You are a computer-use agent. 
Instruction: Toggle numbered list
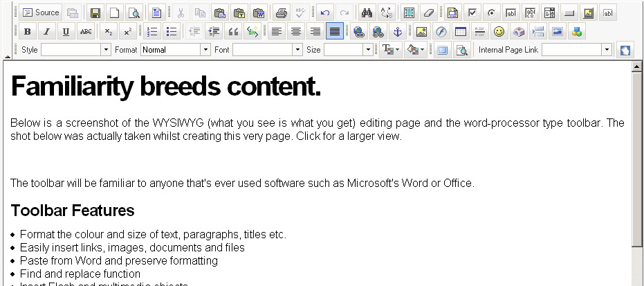[x=152, y=31]
